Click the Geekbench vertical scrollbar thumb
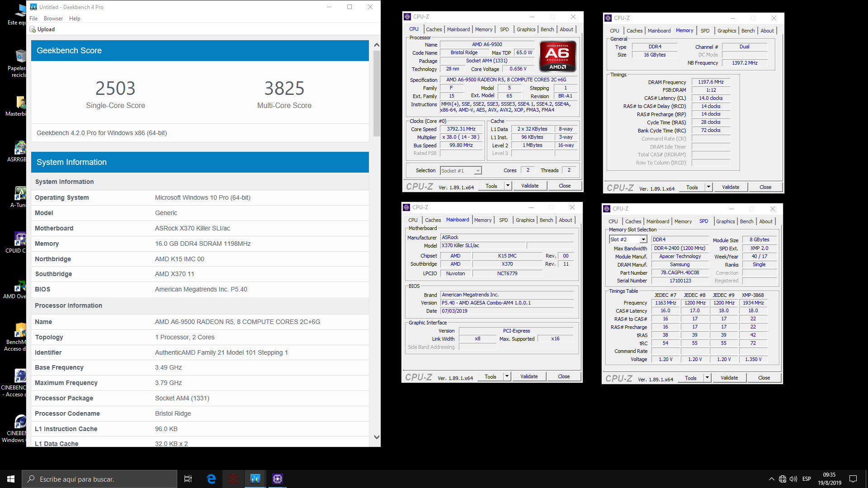The image size is (868, 488). (x=377, y=93)
